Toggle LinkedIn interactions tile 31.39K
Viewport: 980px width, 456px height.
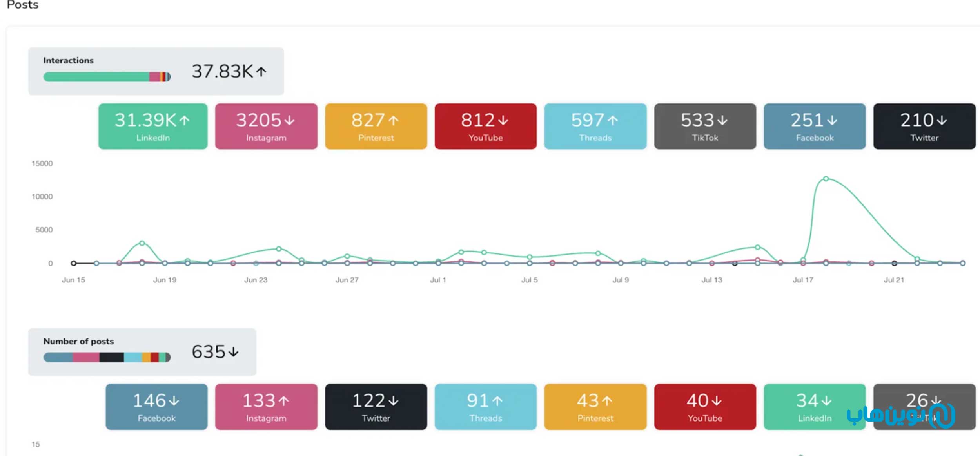point(152,126)
